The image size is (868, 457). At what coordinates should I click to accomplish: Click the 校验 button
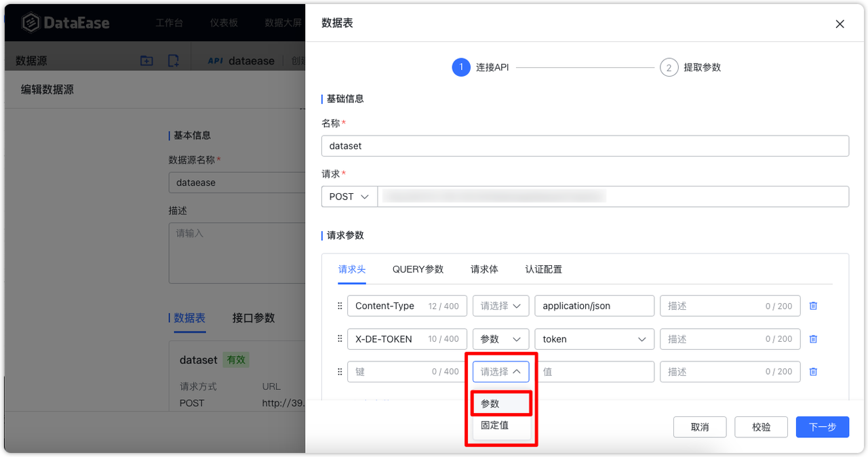point(761,426)
